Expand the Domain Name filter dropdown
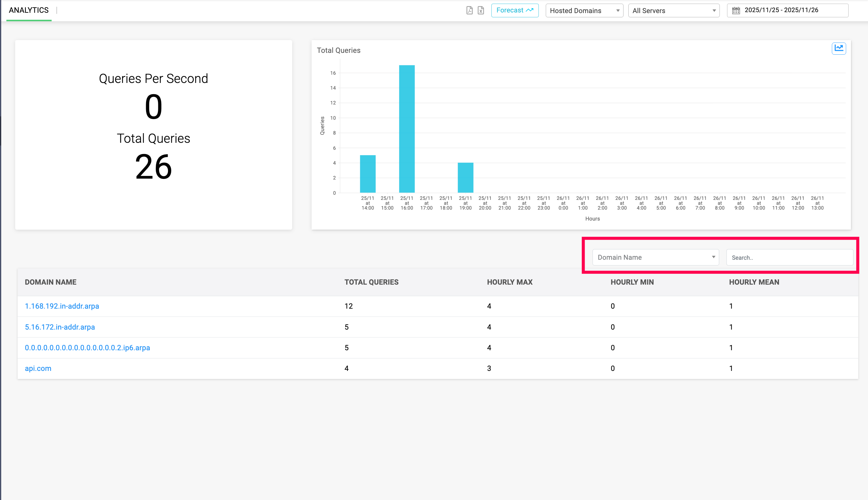Image resolution: width=868 pixels, height=500 pixels. [655, 257]
